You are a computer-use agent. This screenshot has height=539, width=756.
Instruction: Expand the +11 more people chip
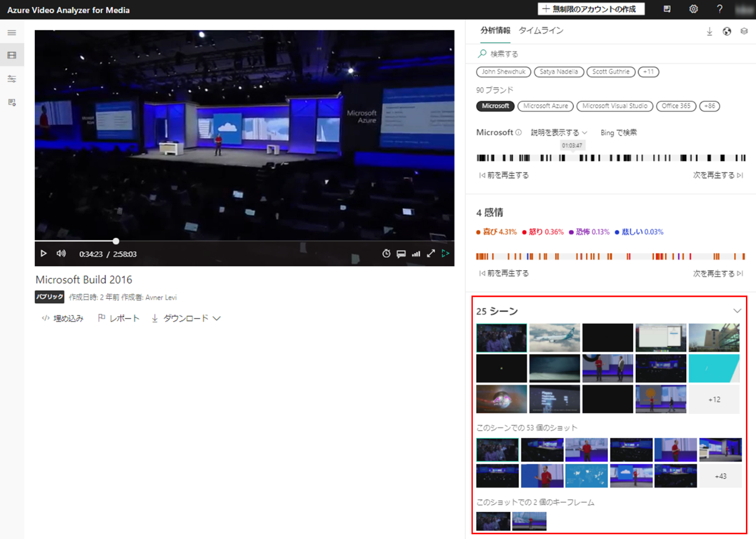(x=649, y=72)
